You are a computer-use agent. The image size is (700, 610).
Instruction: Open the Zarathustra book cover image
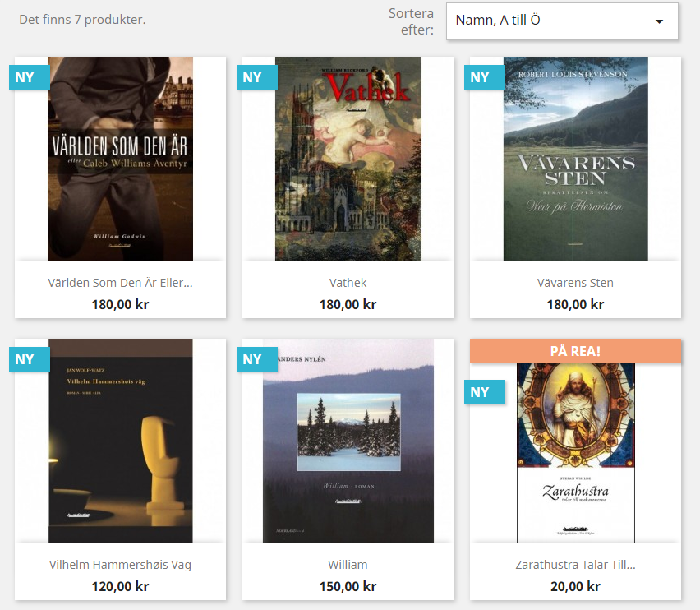[575, 453]
